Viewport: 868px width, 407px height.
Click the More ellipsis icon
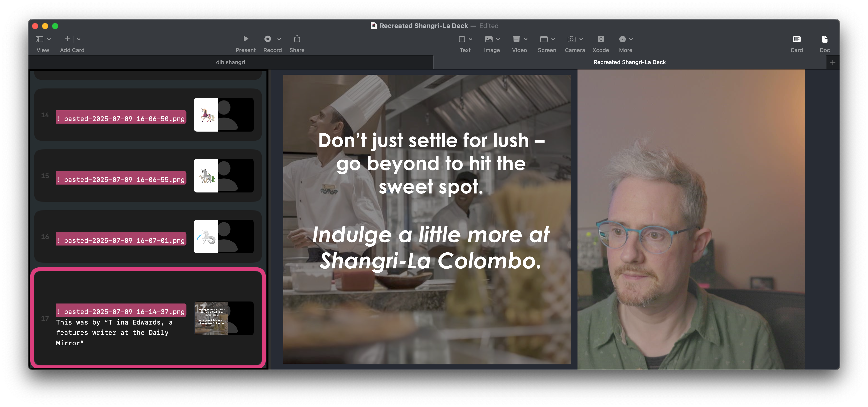(x=622, y=39)
